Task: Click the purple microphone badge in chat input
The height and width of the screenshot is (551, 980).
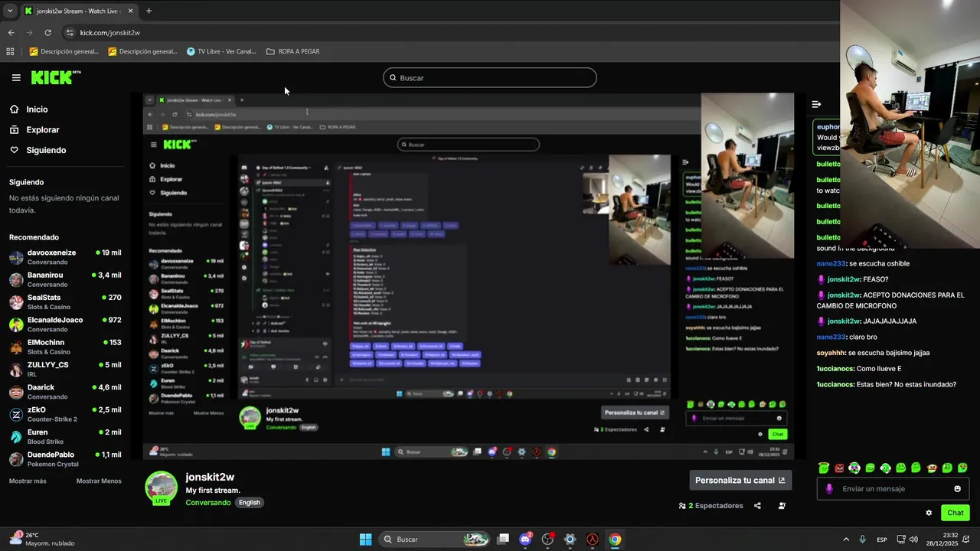Action: point(829,489)
